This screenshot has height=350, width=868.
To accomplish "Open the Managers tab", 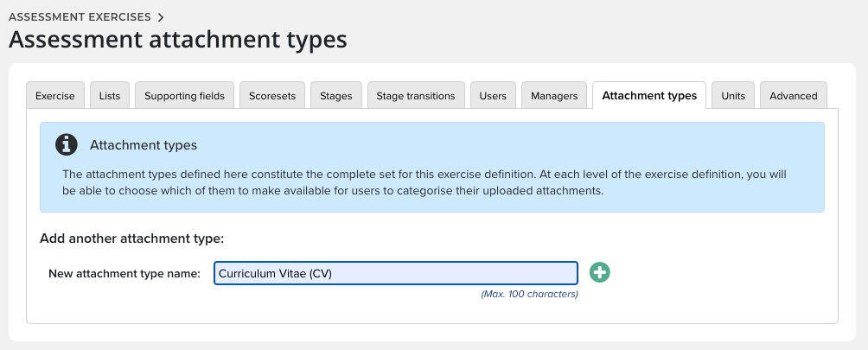I will 554,96.
